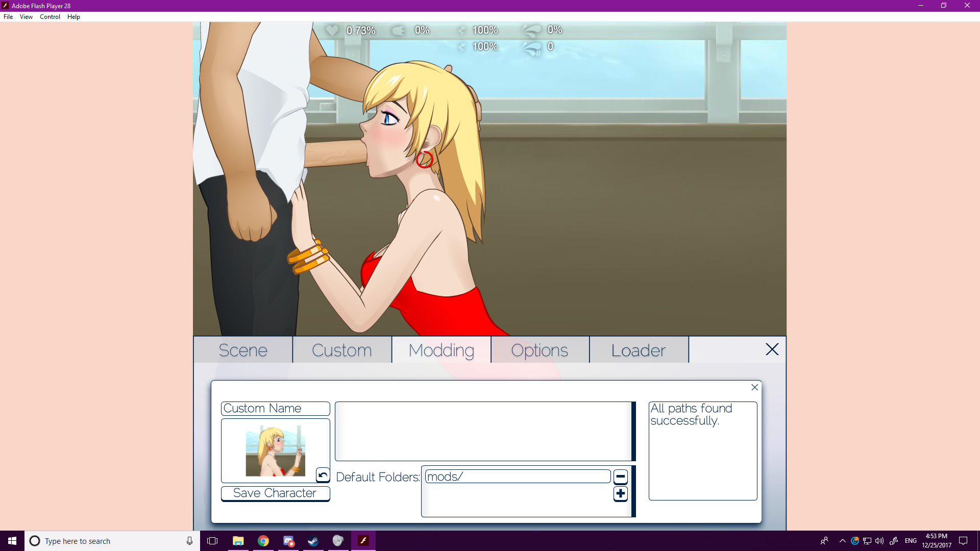Click the Task View taskbar icon
Viewport: 980px width, 551px height.
pyautogui.click(x=212, y=541)
